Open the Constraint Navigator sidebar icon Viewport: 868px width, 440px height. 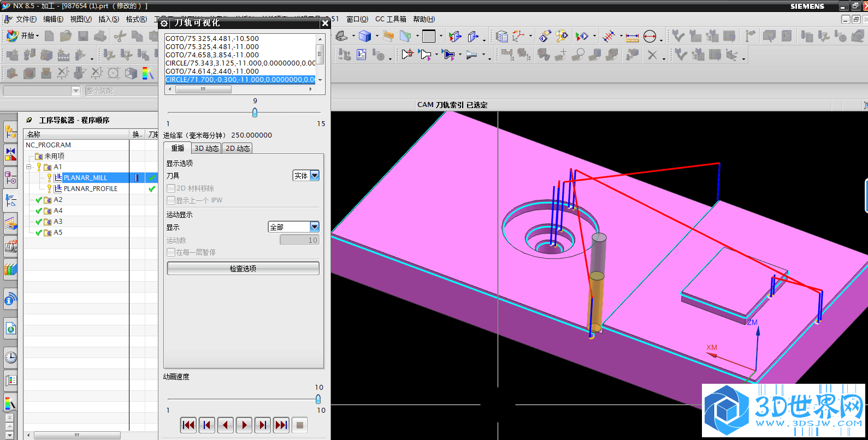10,154
